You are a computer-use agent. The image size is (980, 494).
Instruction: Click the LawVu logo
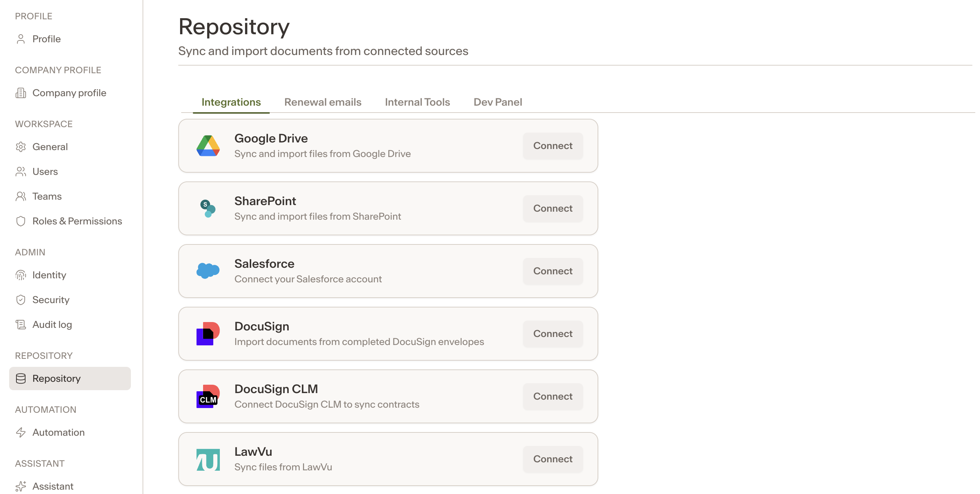pos(208,460)
